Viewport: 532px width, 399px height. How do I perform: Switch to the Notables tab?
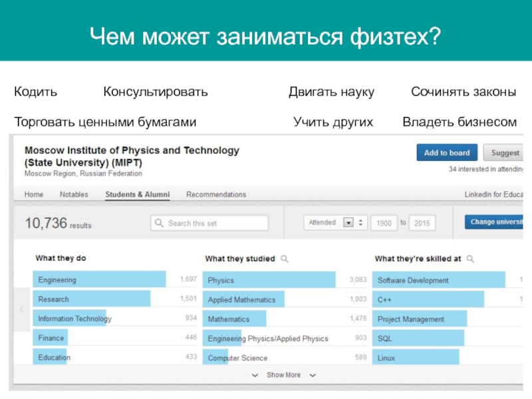[74, 195]
